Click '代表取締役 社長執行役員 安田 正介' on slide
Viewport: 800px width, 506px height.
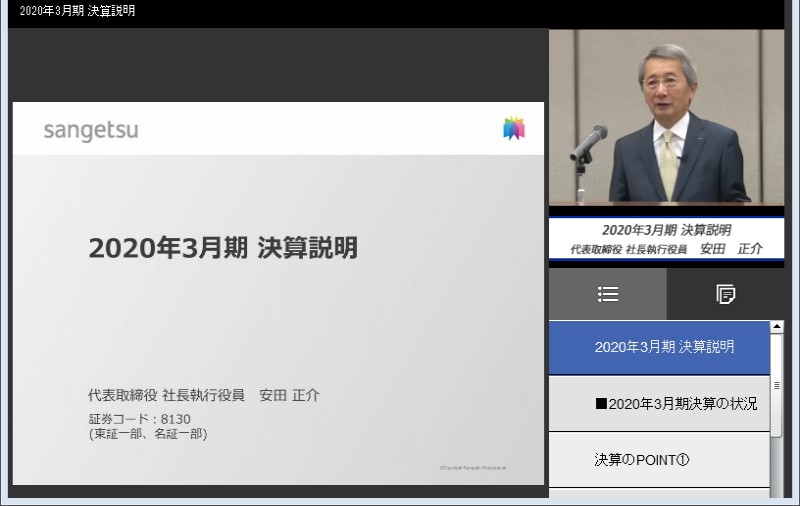point(204,395)
